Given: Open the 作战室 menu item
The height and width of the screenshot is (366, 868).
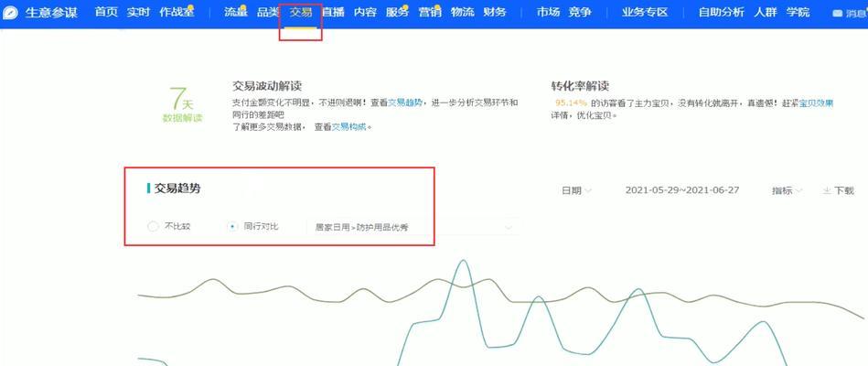Looking at the screenshot, I should (177, 12).
